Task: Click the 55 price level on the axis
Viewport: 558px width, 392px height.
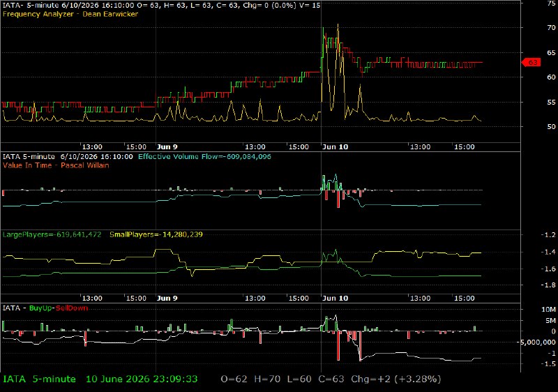Action: point(551,102)
